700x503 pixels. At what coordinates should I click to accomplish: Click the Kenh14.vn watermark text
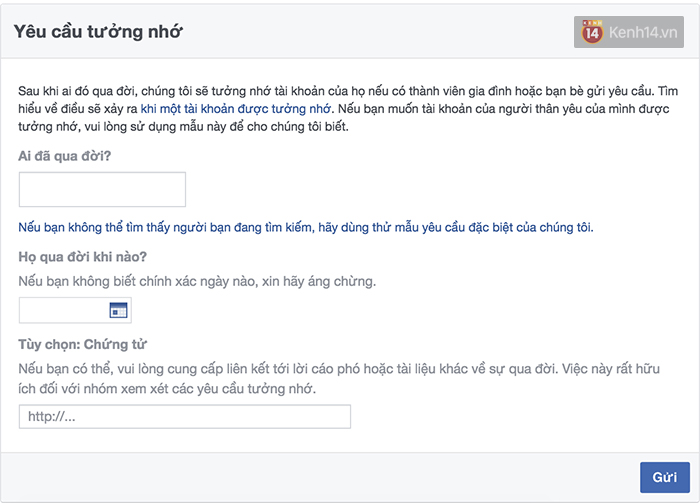pyautogui.click(x=643, y=32)
